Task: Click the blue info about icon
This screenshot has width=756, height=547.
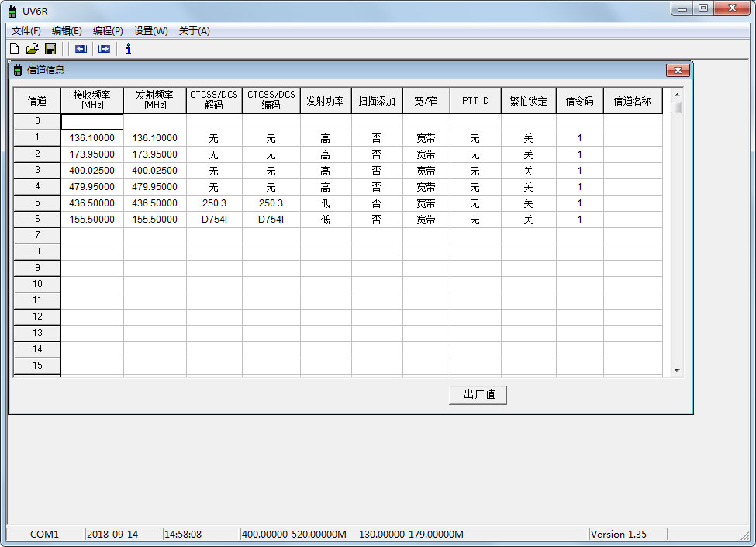Action: pyautogui.click(x=128, y=49)
